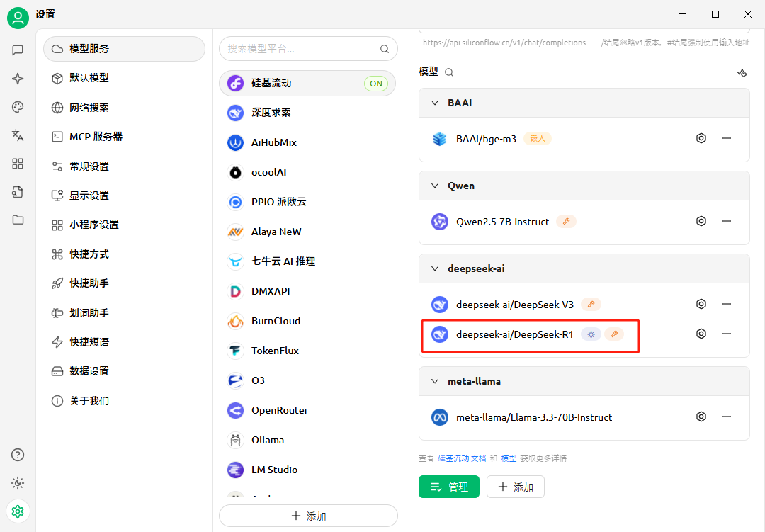Viewport: 765px width, 532px height.
Task: Collapse the meta-llama model group
Action: click(x=435, y=381)
